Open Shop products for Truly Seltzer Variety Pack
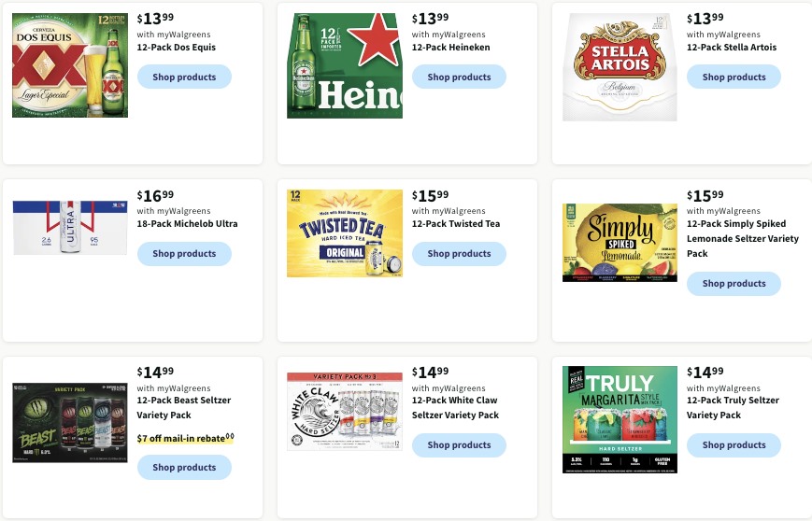Viewport: 812px width, 521px height. (x=734, y=445)
